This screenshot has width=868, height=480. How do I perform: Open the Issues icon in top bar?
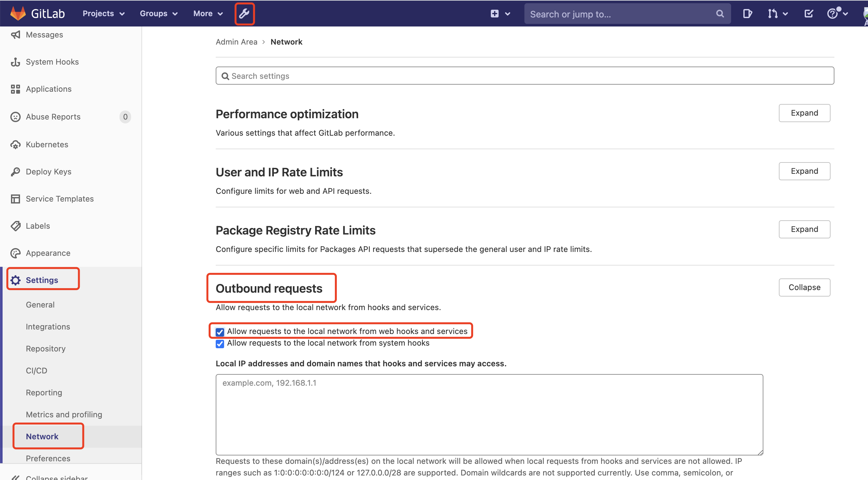[x=747, y=14]
